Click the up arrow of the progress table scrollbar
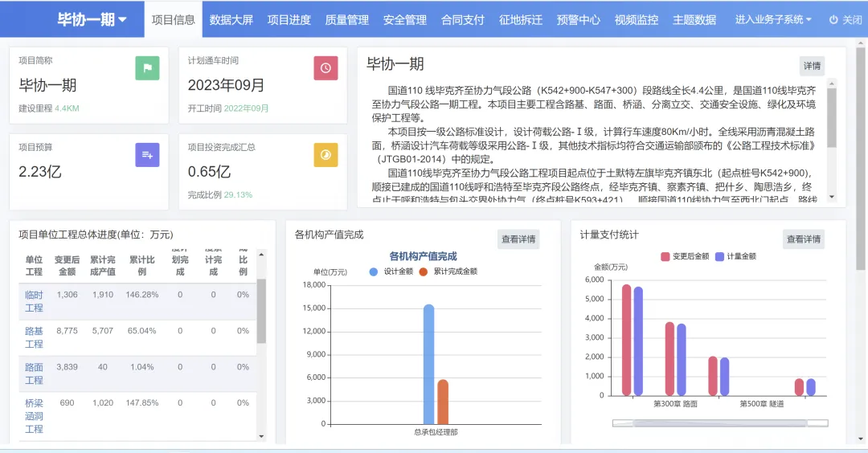Viewport: 868px width, 453px height. coord(261,255)
